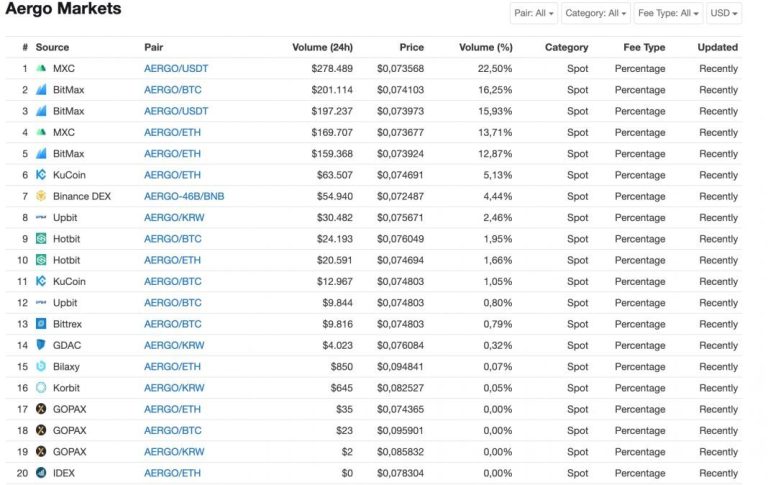This screenshot has width=768, height=485.
Task: Select the $278.489 volume value
Action: coord(332,69)
